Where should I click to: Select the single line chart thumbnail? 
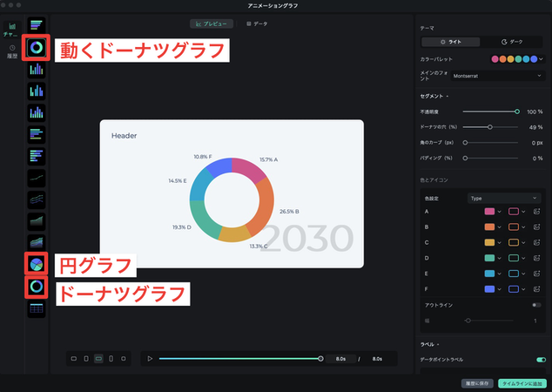pyautogui.click(x=37, y=178)
